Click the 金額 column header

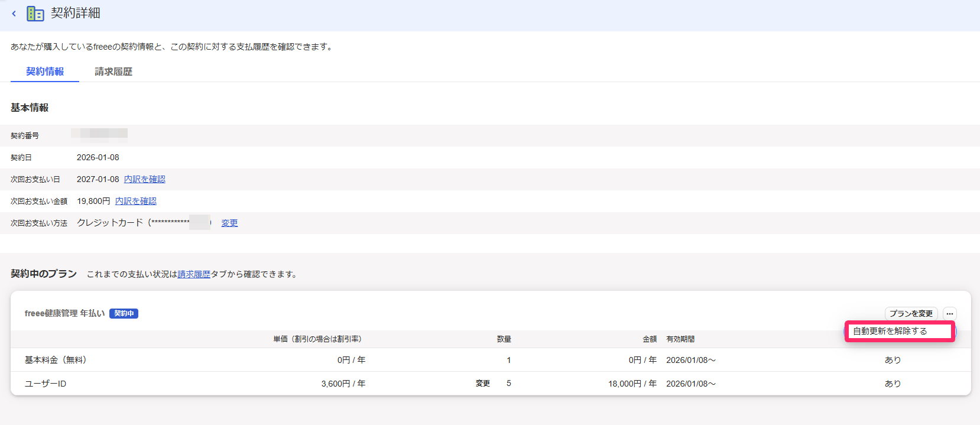[650, 339]
